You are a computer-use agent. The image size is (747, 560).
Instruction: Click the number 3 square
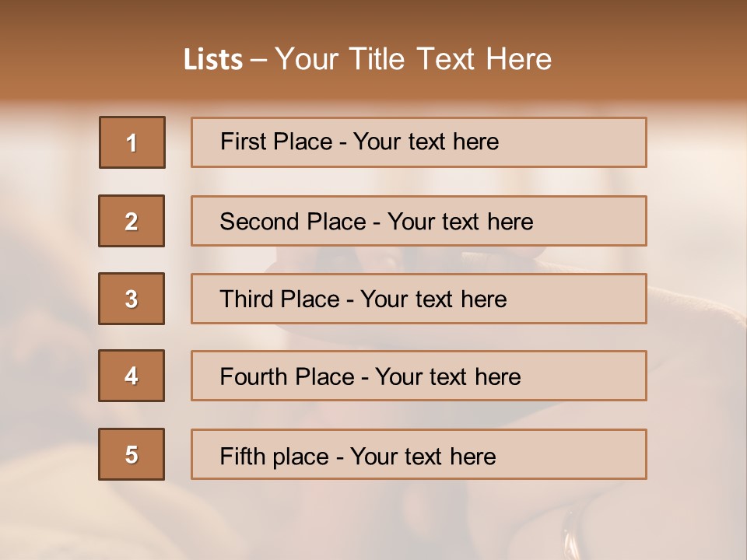point(132,299)
